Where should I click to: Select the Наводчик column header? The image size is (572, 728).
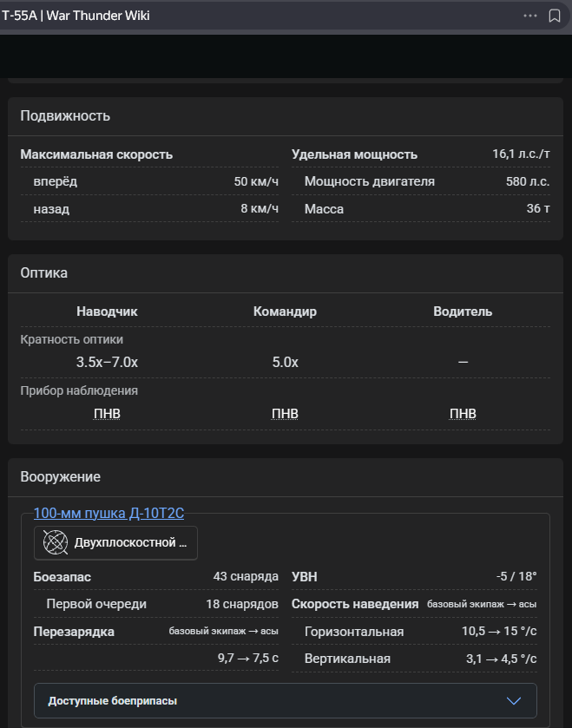(107, 312)
